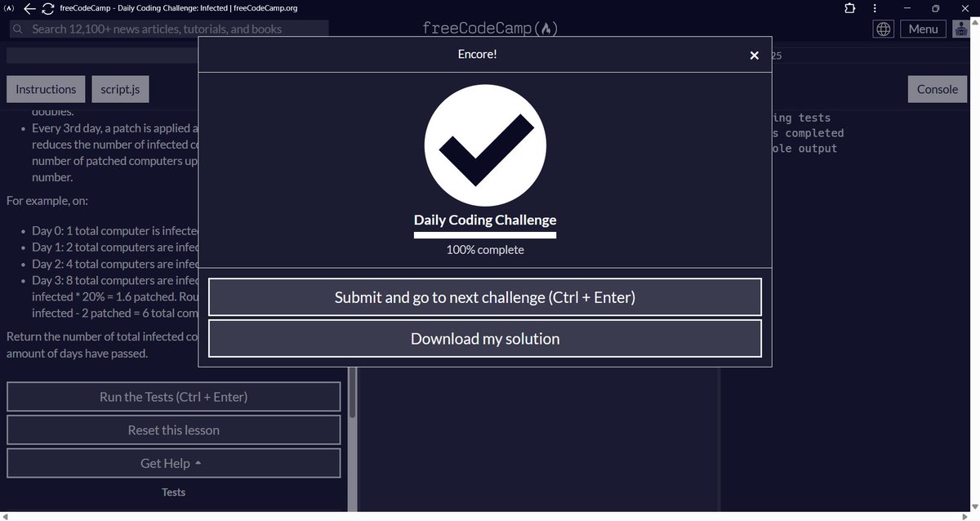Switch to the Instructions tab
This screenshot has height=521, width=980.
click(x=45, y=88)
